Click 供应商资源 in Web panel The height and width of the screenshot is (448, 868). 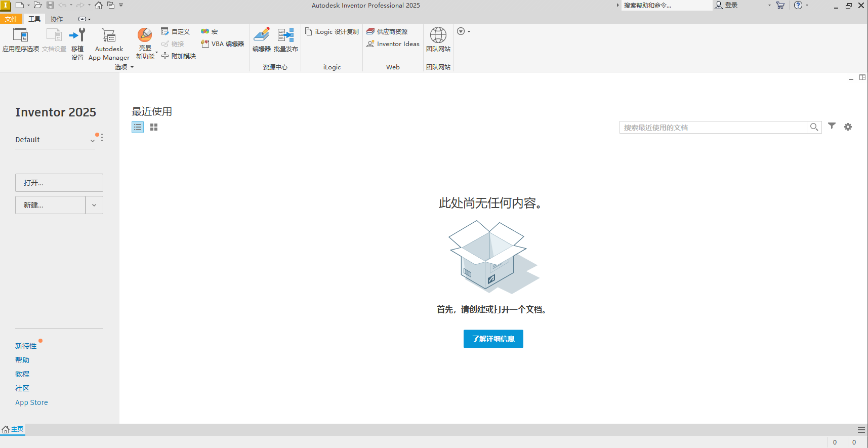click(x=387, y=32)
